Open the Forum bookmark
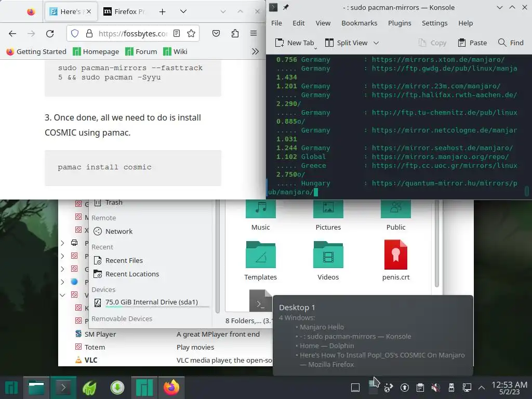 pos(141,51)
